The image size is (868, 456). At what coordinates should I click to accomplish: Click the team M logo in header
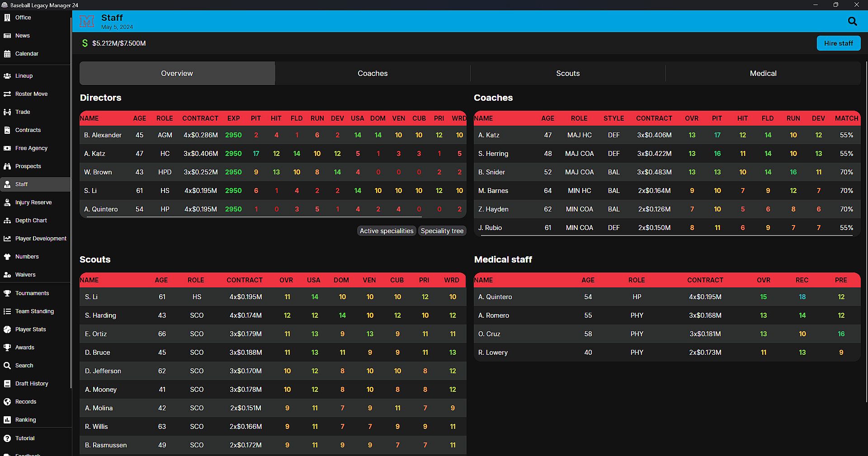(87, 21)
